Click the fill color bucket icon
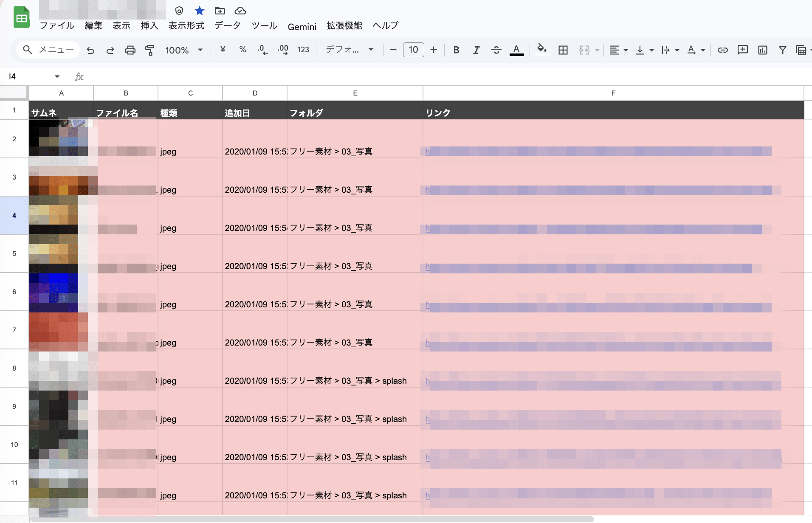The height and width of the screenshot is (523, 812). [x=541, y=49]
